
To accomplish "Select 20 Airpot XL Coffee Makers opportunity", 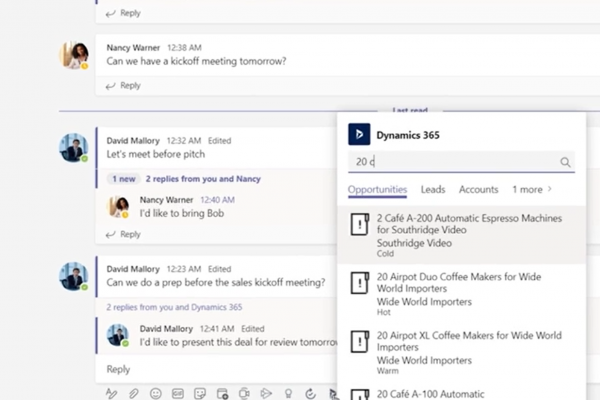I will pos(461,352).
